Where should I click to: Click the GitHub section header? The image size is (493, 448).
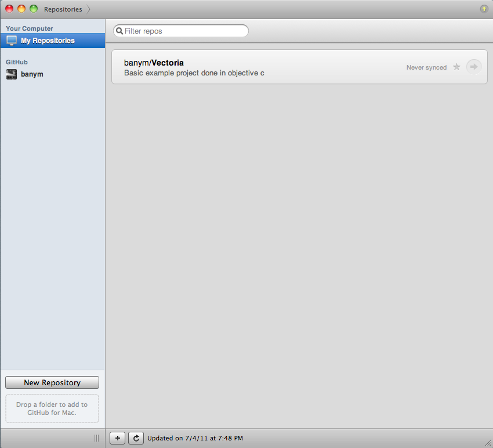click(x=17, y=62)
